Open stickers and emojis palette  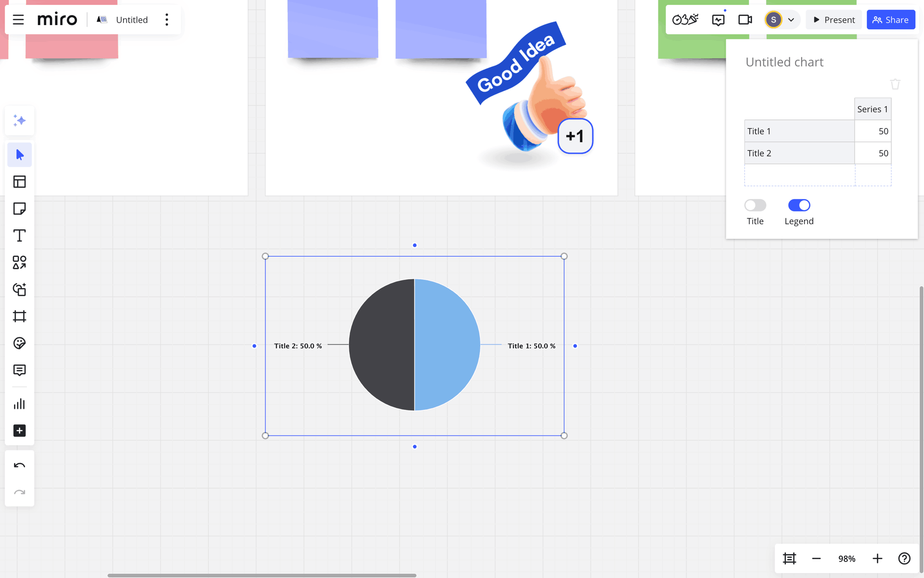tap(20, 343)
